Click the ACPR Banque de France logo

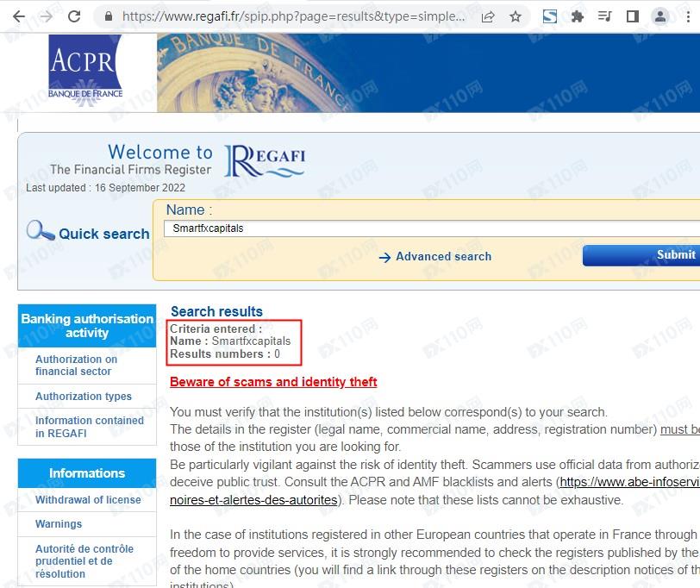[85, 72]
